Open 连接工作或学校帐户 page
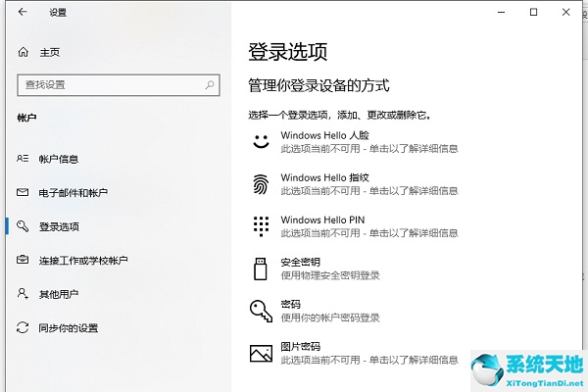The height and width of the screenshot is (392, 588). coord(83,261)
